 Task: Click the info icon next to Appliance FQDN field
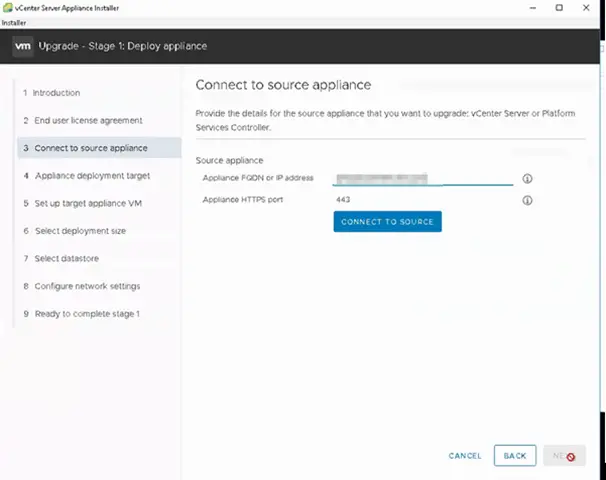coord(527,179)
